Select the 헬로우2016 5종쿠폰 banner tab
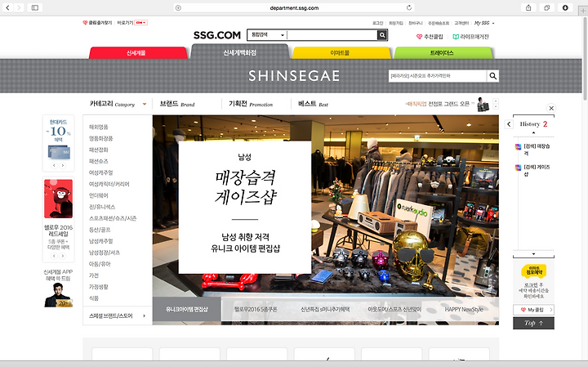Image resolution: width=588 pixels, height=367 pixels. [256, 309]
